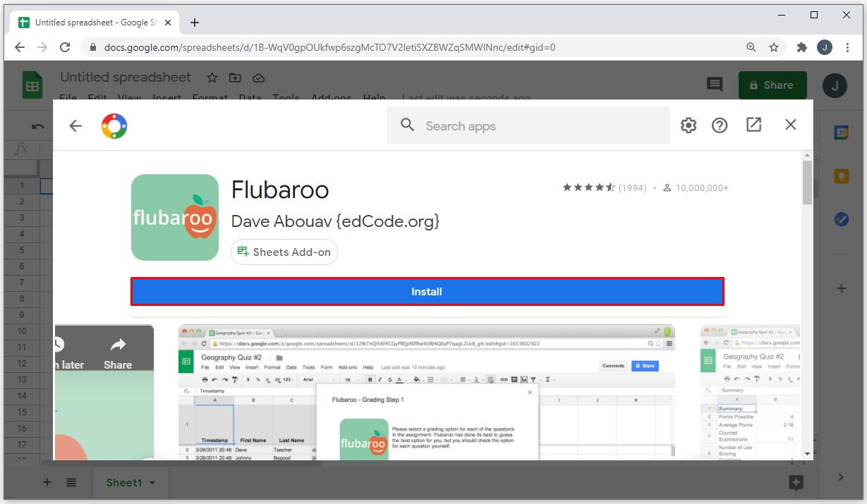This screenshot has width=867, height=504.
Task: Click the all sheets list icon
Action: pos(71,483)
